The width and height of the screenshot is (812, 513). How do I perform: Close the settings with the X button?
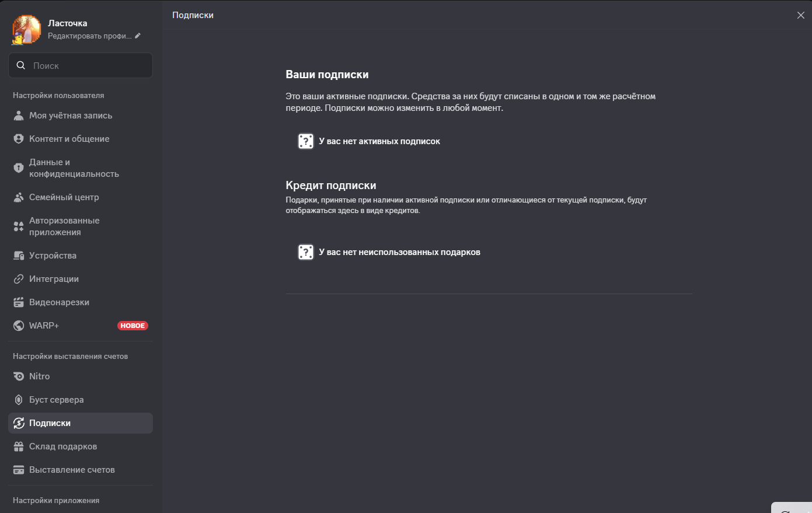coord(800,15)
